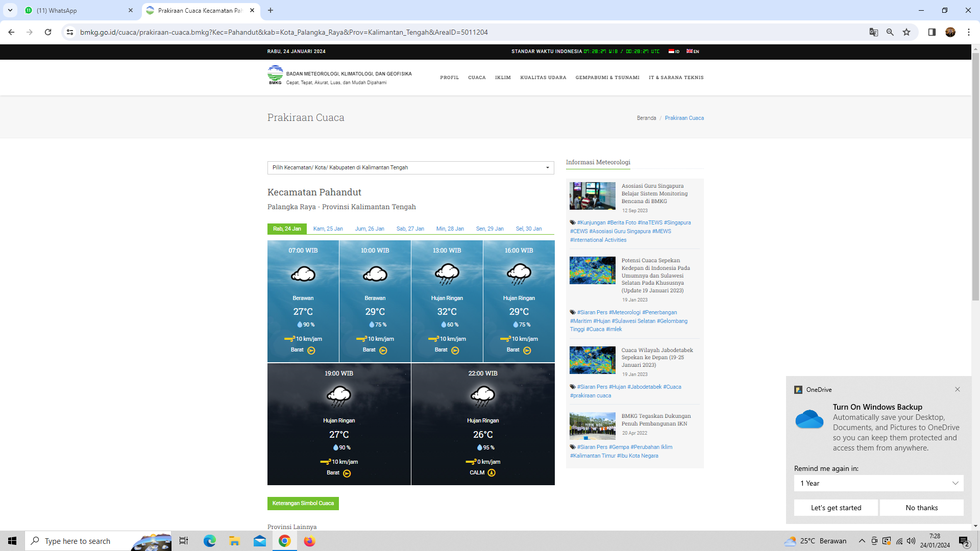Open the CUACA menu
Image resolution: width=980 pixels, height=551 pixels.
click(477, 78)
